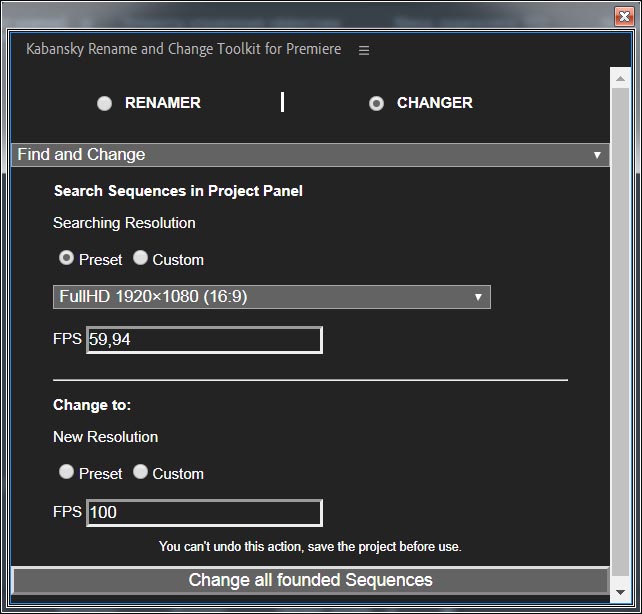Open the Find and Change dropdown

(310, 155)
